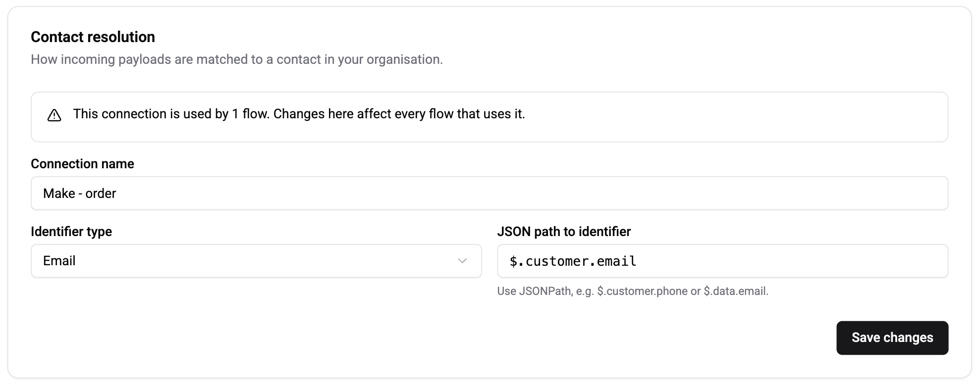Click the chevron beside Email
This screenshot has width=980, height=386.
coord(462,261)
